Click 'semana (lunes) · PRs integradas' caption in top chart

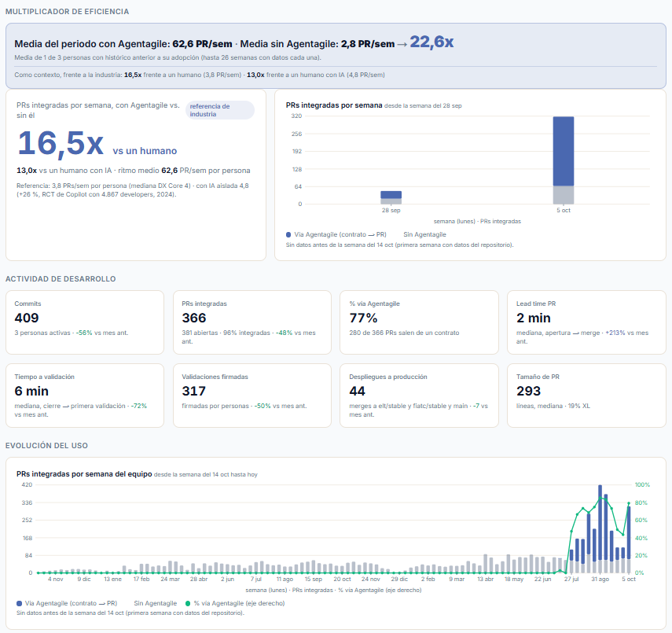(477, 221)
